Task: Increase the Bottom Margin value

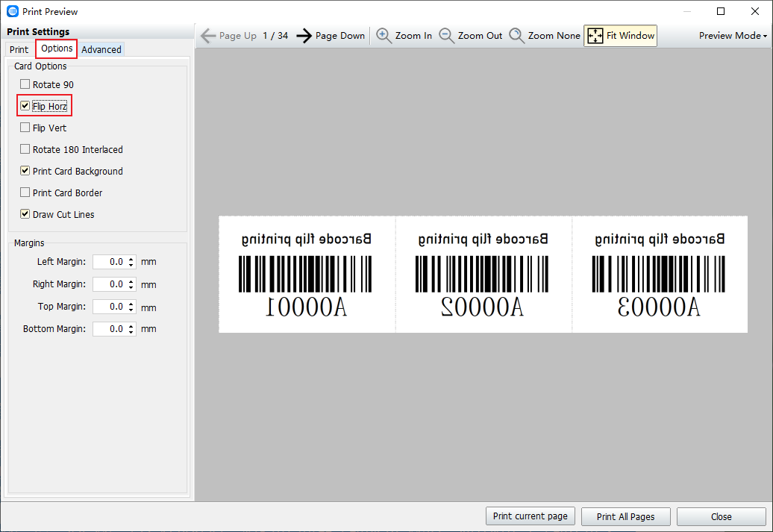Action: pos(131,326)
